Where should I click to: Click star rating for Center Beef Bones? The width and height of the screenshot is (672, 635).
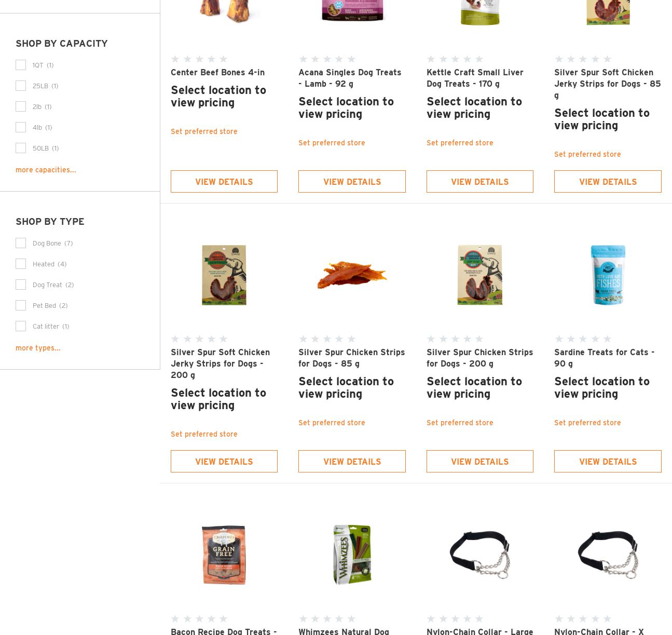(199, 59)
